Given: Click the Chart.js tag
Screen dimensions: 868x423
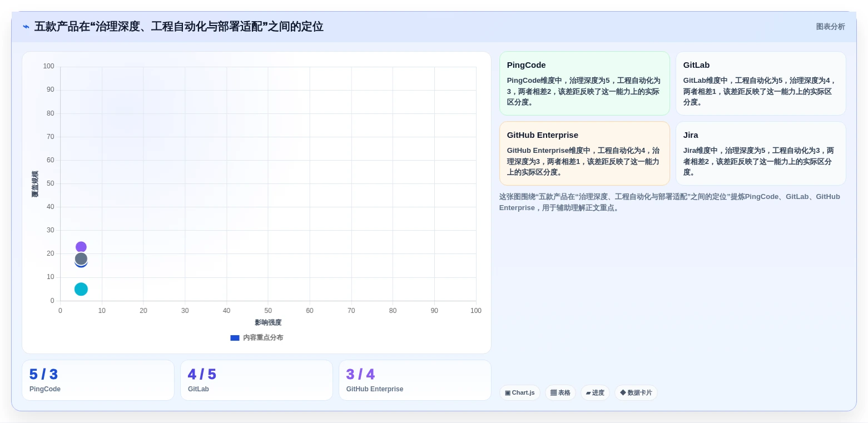Looking at the screenshot, I should (520, 393).
